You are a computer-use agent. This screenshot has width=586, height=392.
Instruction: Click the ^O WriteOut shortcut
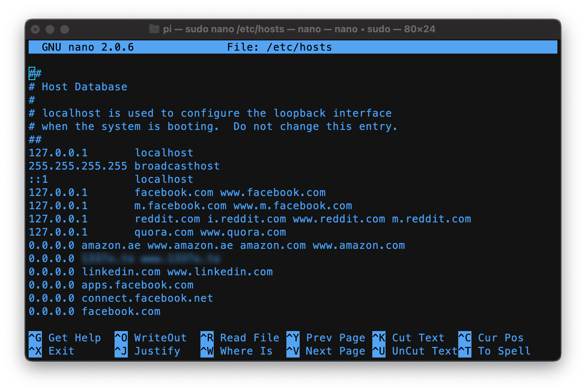coord(151,338)
